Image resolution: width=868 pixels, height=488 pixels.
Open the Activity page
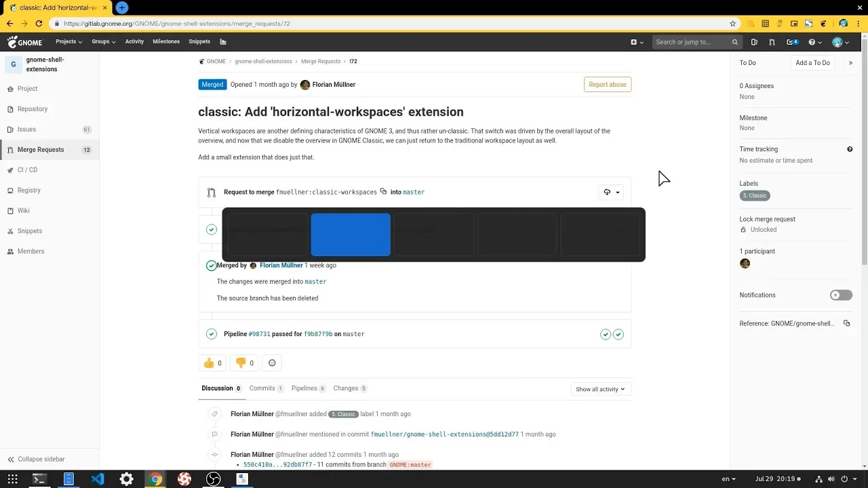click(134, 42)
